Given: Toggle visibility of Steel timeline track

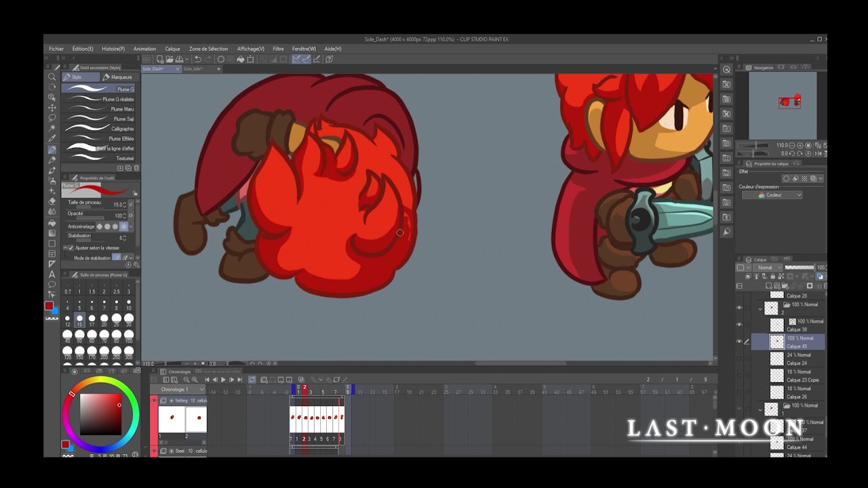Looking at the screenshot, I should (x=154, y=451).
